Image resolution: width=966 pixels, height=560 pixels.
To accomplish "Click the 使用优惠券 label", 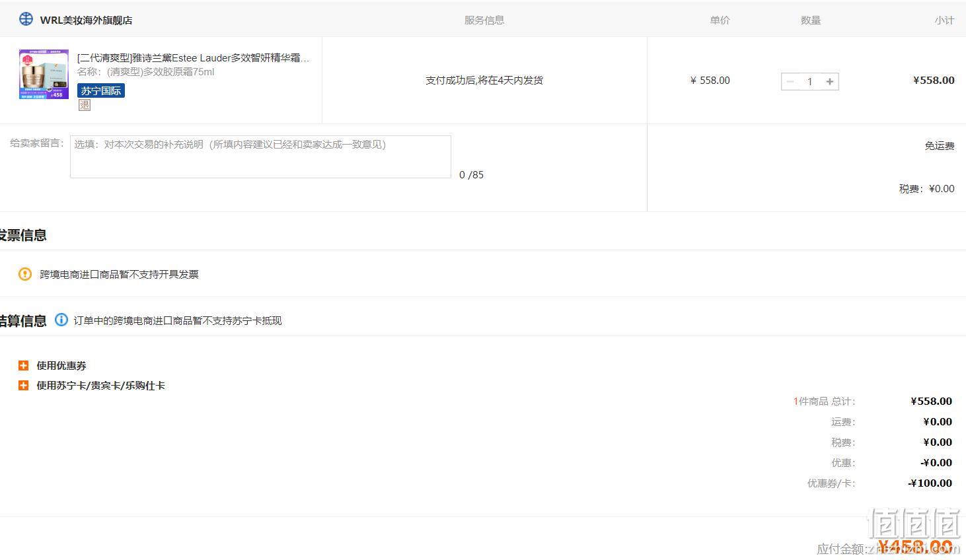I will [x=61, y=366].
